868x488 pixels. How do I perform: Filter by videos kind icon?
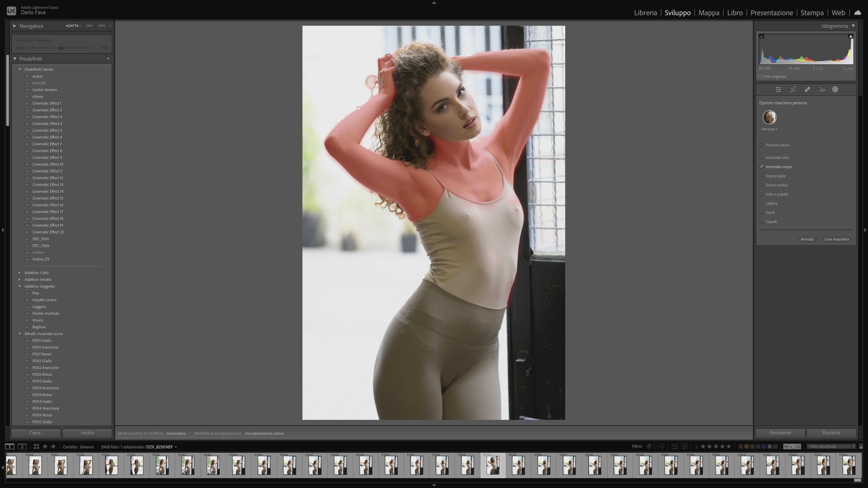click(x=798, y=447)
